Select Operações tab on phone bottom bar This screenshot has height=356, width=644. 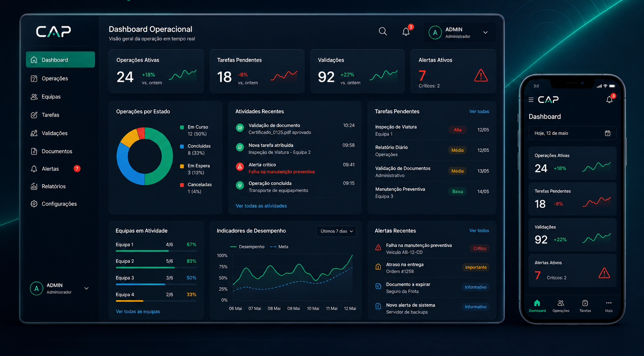click(561, 306)
